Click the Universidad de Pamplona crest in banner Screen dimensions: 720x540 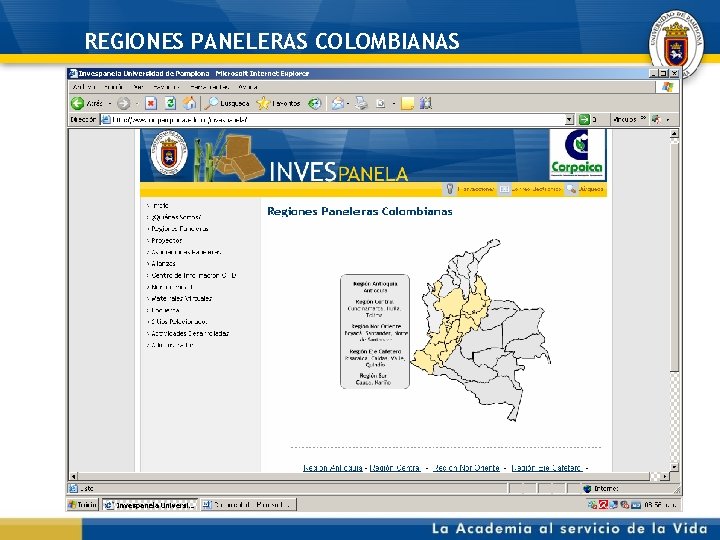click(x=169, y=154)
